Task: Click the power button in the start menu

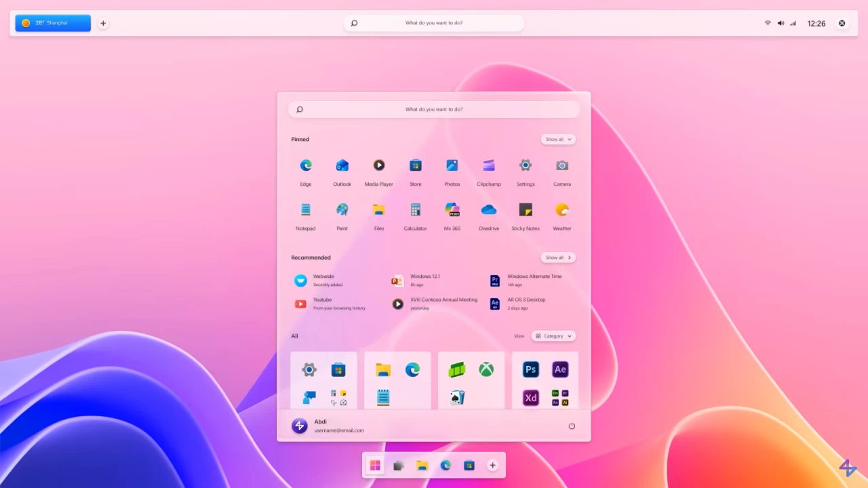Action: pyautogui.click(x=572, y=426)
